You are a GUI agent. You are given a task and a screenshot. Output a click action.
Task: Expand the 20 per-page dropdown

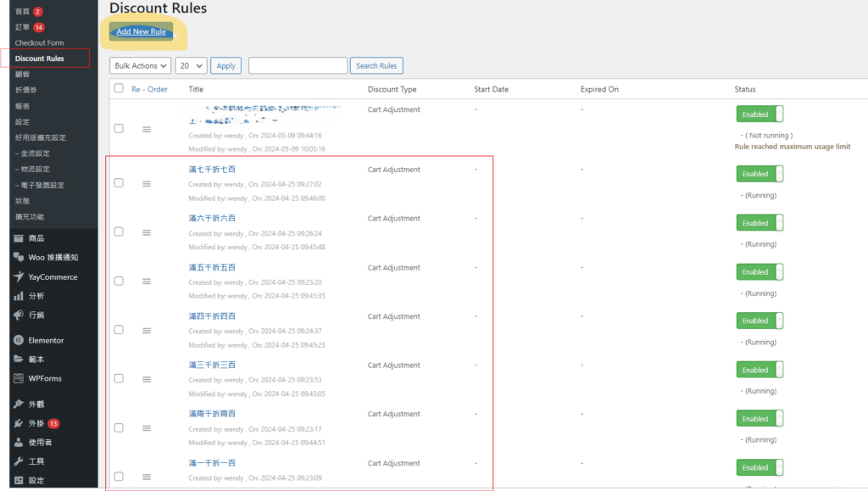point(192,66)
